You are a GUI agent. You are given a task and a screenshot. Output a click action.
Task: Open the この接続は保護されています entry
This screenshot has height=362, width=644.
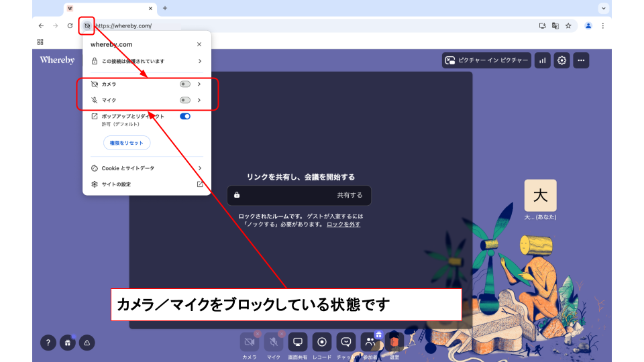pos(146,61)
